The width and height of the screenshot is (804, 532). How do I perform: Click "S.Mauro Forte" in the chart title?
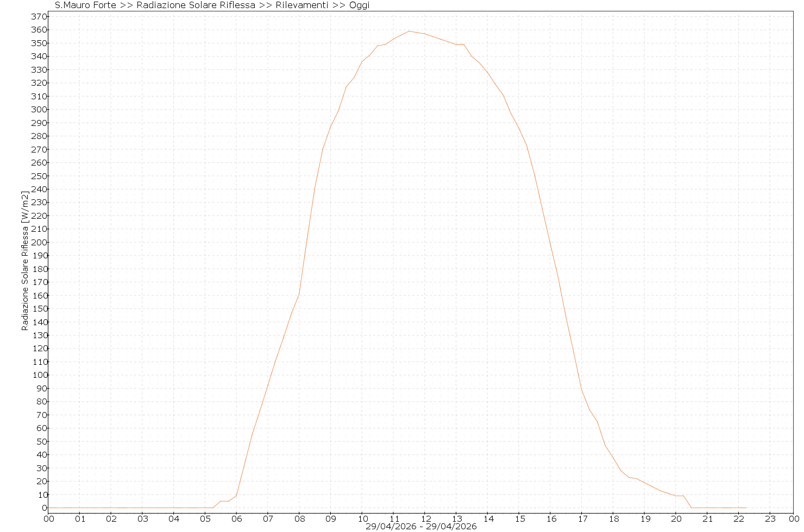tap(85, 5)
